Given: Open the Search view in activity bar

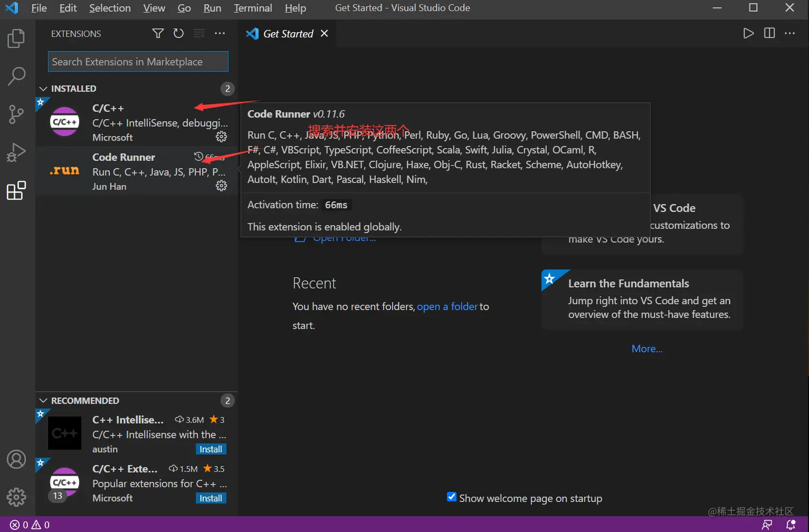Looking at the screenshot, I should (x=16, y=76).
